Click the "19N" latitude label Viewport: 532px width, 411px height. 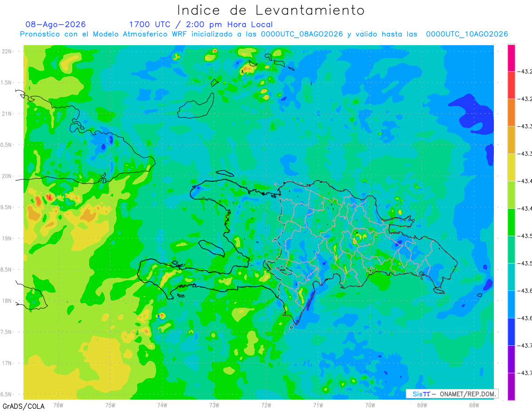(x=7, y=238)
